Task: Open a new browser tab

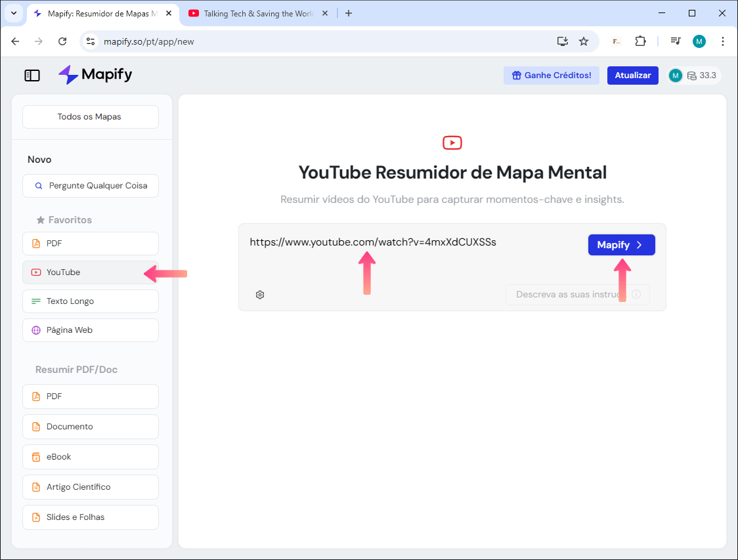Action: point(348,13)
